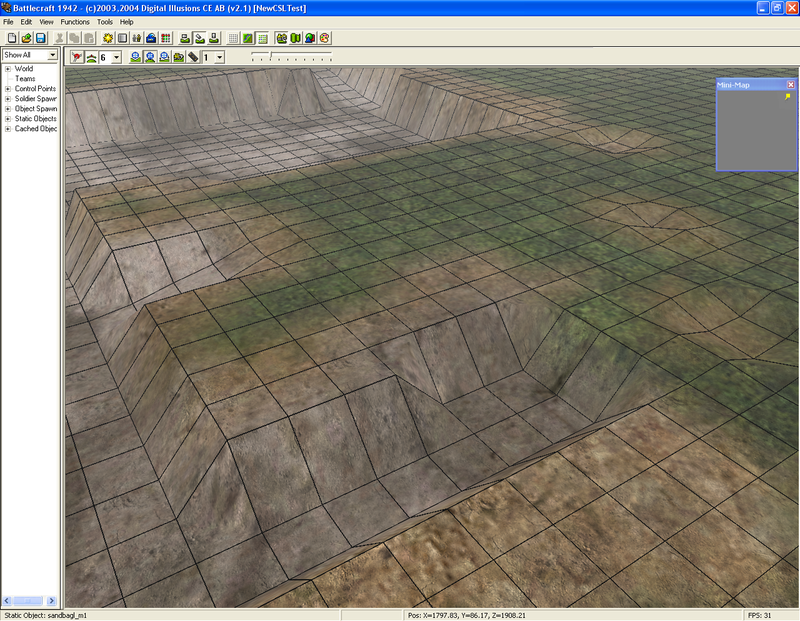The width and height of the screenshot is (800, 621).
Task: Click the blue house icon in the toolbar
Action: coord(151,38)
